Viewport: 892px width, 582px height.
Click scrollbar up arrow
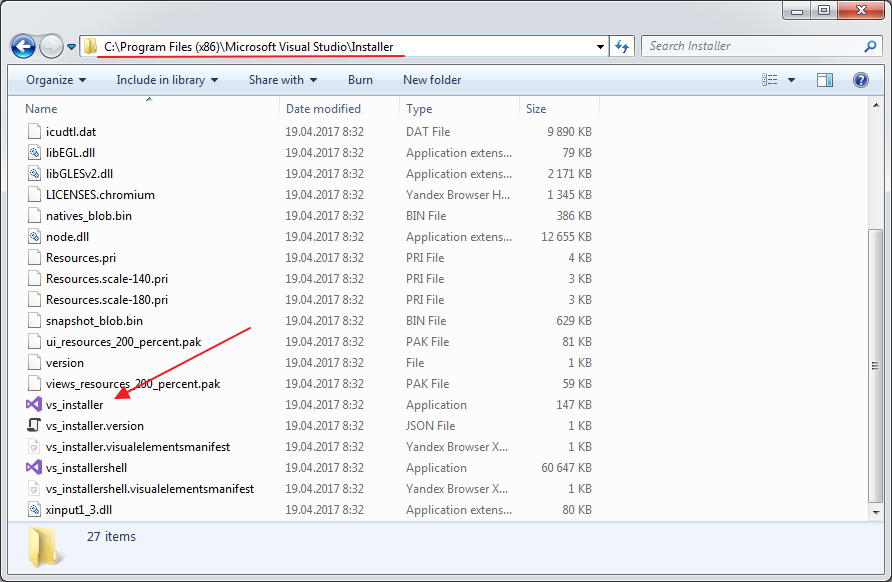point(876,105)
